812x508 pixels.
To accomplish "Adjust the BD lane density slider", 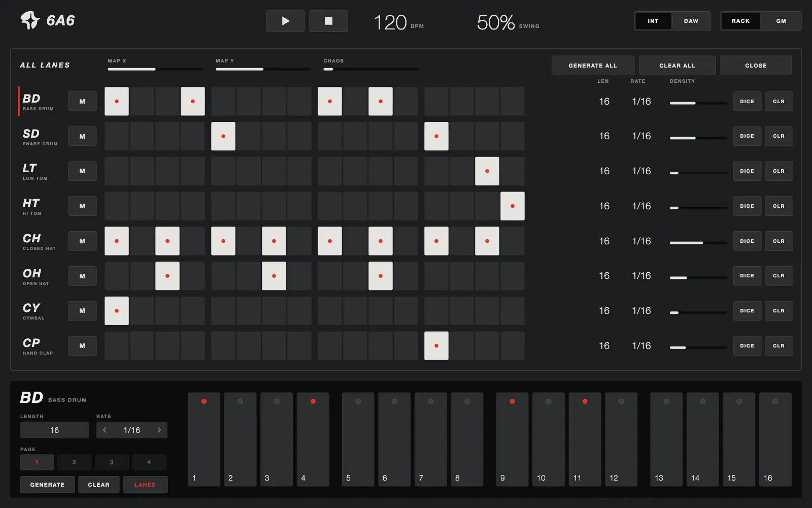I will point(698,103).
